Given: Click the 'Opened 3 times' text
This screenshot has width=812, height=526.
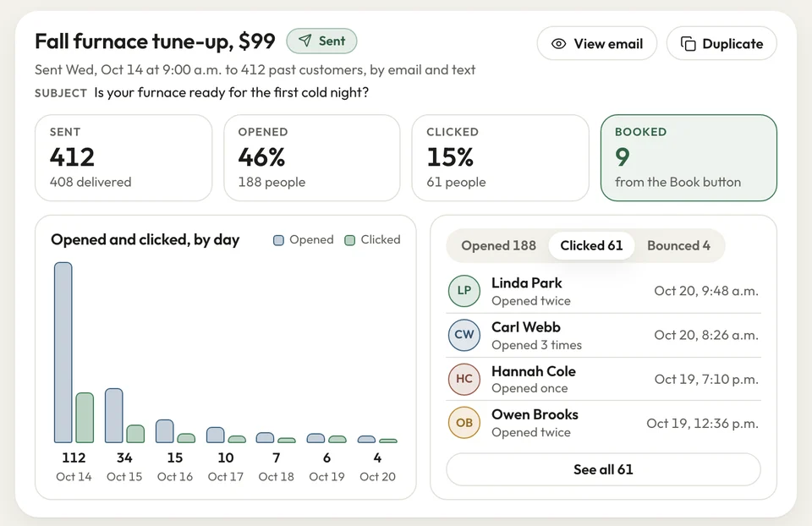Looking at the screenshot, I should [x=536, y=345].
